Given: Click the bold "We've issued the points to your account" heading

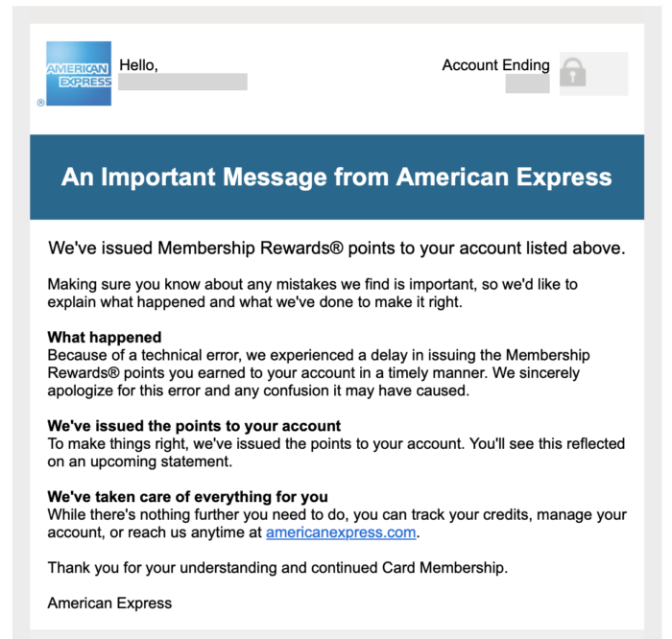Looking at the screenshot, I should click(x=194, y=425).
